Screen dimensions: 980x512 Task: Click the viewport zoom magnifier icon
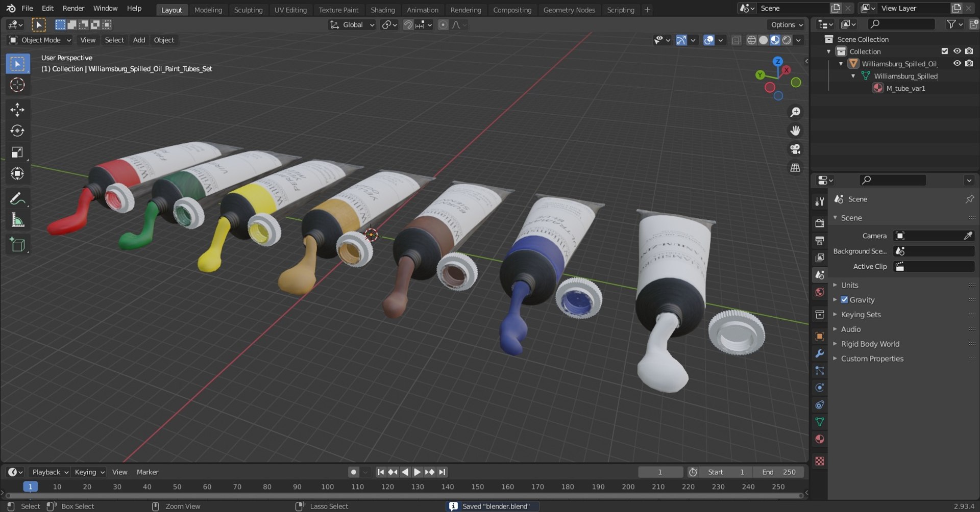[795, 112]
